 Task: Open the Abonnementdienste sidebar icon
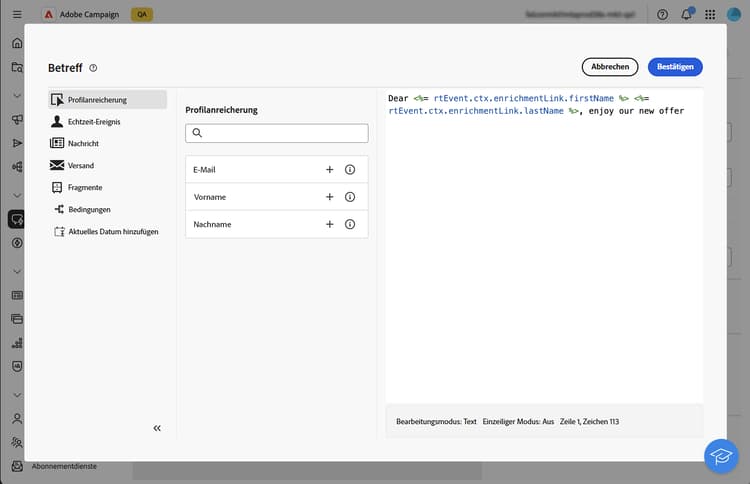pyautogui.click(x=17, y=466)
